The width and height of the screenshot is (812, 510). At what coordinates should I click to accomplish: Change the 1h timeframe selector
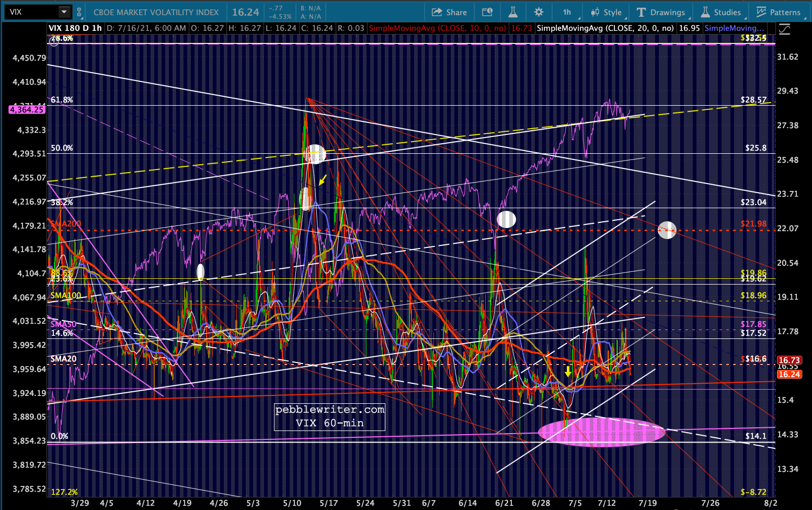pyautogui.click(x=567, y=12)
